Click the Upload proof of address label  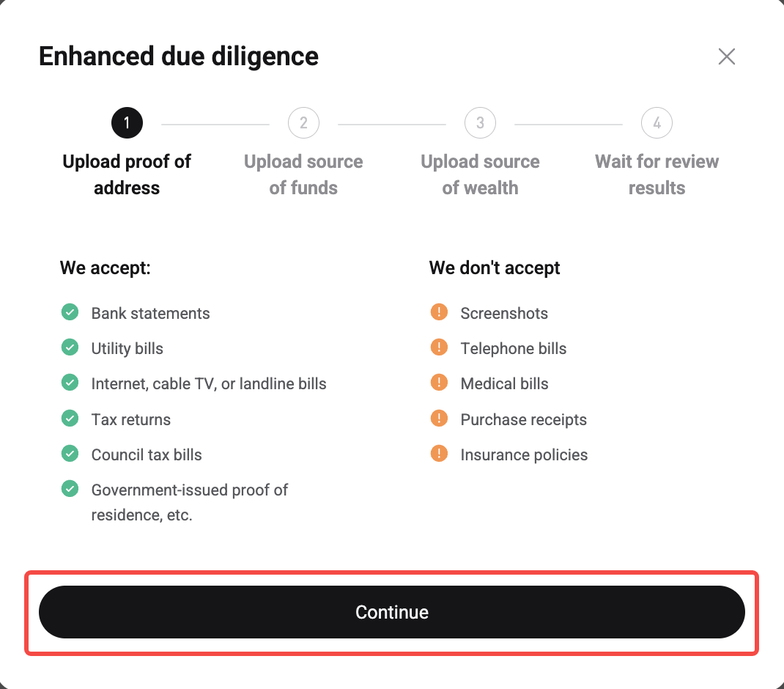(126, 174)
